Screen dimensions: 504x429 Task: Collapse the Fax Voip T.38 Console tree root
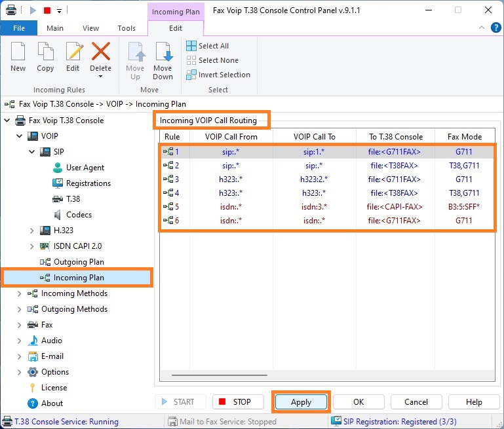(x=7, y=121)
